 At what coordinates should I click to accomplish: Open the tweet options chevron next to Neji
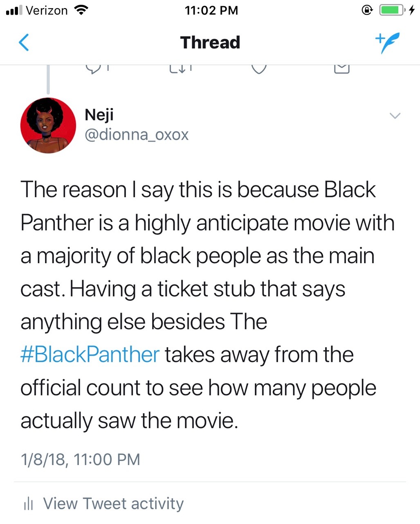(395, 116)
